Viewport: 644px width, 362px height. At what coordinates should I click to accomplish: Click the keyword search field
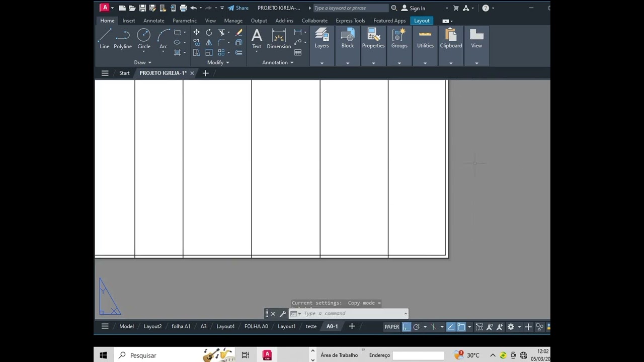tap(351, 8)
